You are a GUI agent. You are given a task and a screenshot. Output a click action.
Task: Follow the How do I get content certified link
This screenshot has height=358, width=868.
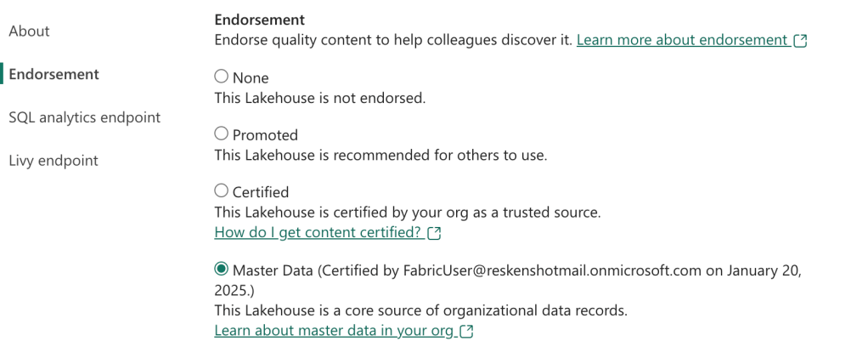(318, 232)
